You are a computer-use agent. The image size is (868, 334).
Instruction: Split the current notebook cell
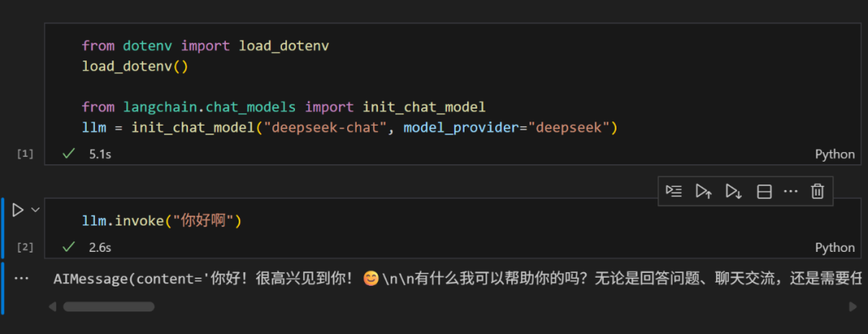tap(764, 191)
